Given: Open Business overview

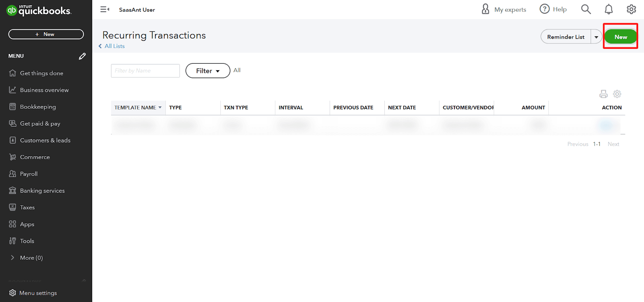Looking at the screenshot, I should pyautogui.click(x=44, y=90).
